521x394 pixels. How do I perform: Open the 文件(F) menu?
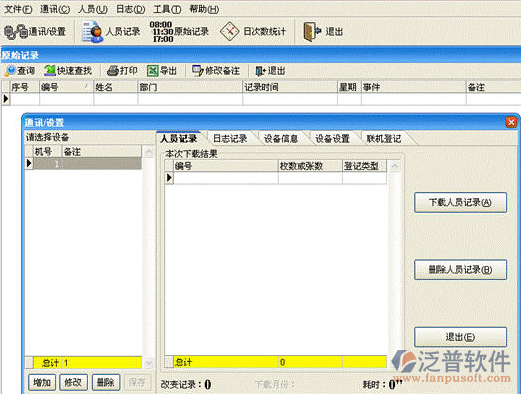pyautogui.click(x=18, y=9)
